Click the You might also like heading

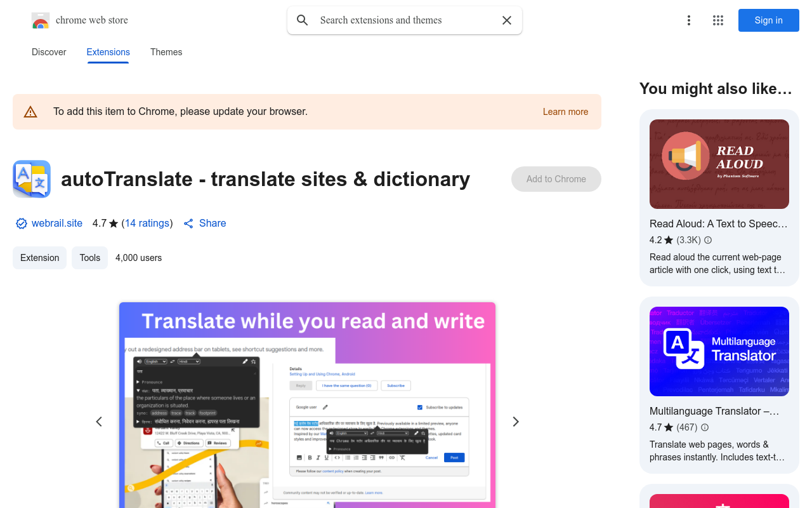click(716, 89)
